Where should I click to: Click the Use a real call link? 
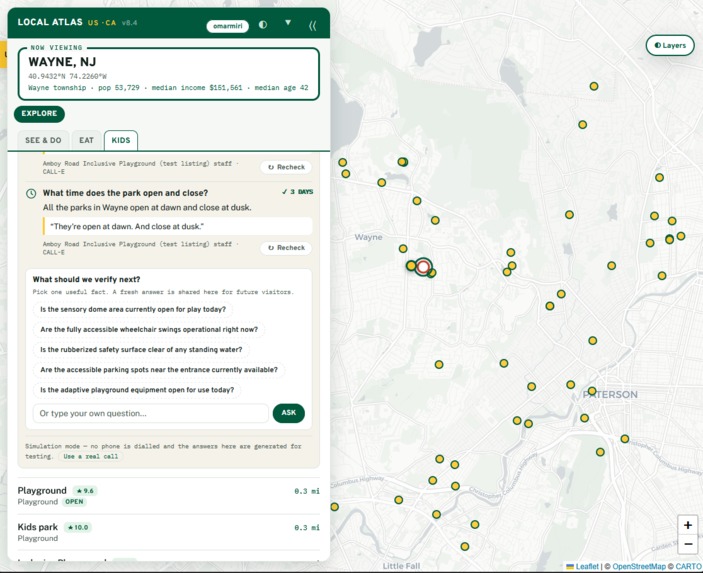coord(91,456)
